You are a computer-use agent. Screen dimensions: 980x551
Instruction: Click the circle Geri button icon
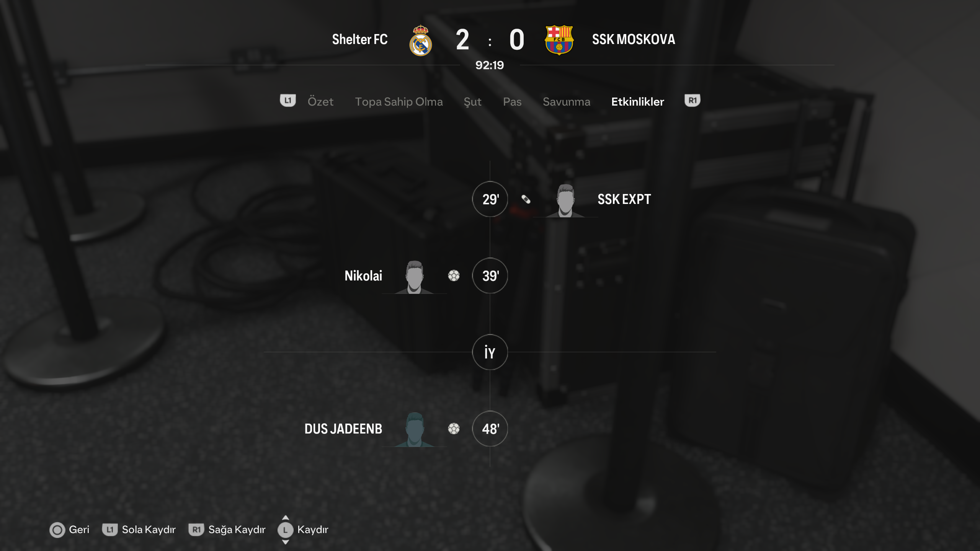[x=57, y=530]
